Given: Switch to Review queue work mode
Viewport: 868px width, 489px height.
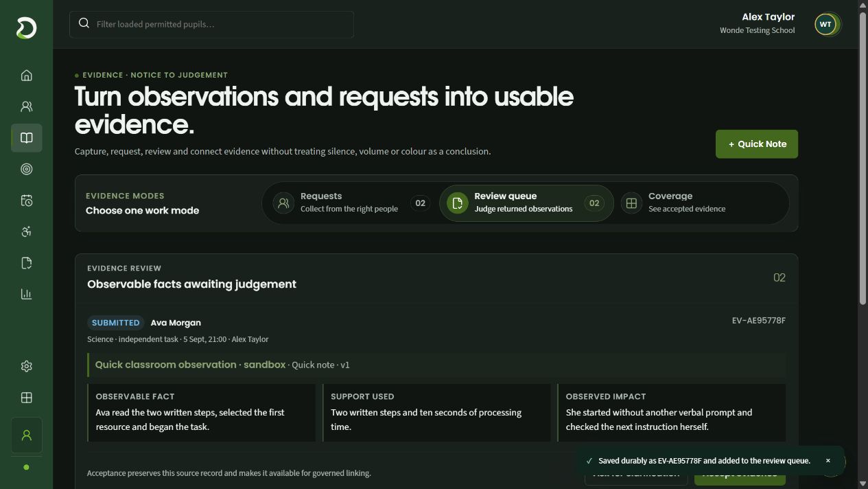Looking at the screenshot, I should tap(526, 203).
